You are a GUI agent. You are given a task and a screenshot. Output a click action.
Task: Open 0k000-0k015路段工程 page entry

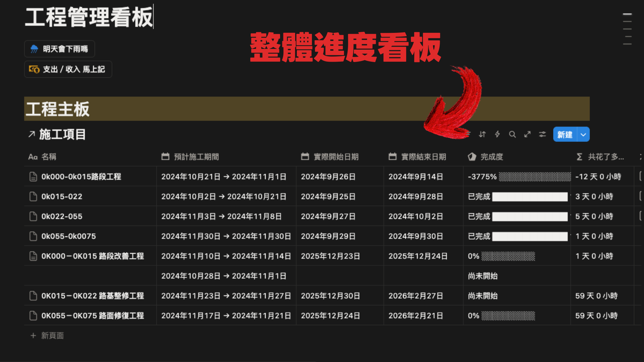81,177
